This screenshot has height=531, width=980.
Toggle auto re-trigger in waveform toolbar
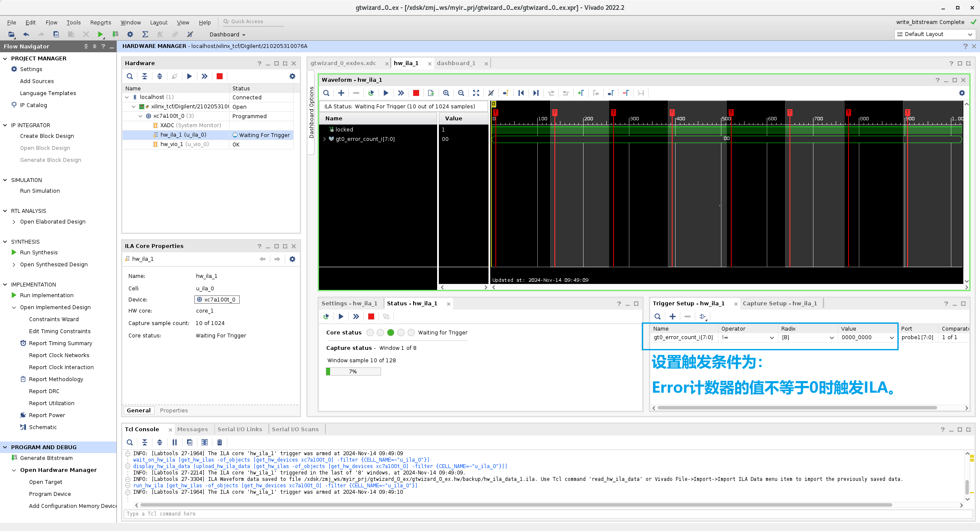point(371,93)
